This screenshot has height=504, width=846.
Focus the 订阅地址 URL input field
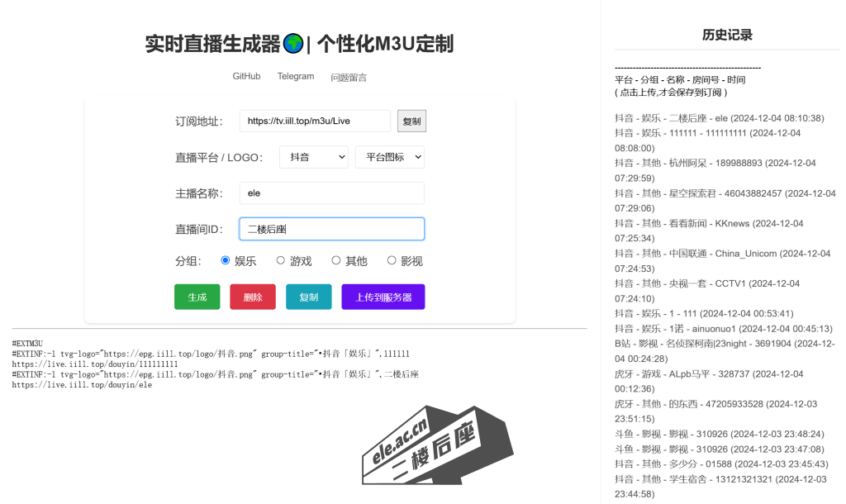315,121
